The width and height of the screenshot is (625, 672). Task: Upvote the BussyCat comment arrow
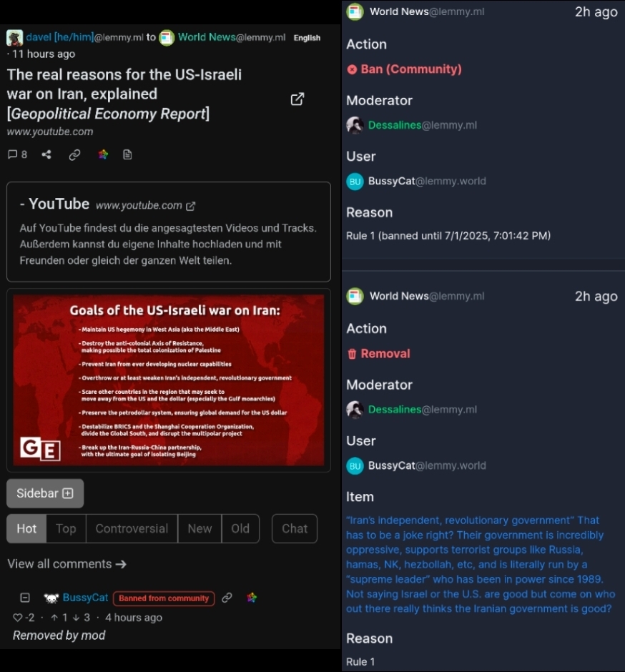(x=54, y=618)
